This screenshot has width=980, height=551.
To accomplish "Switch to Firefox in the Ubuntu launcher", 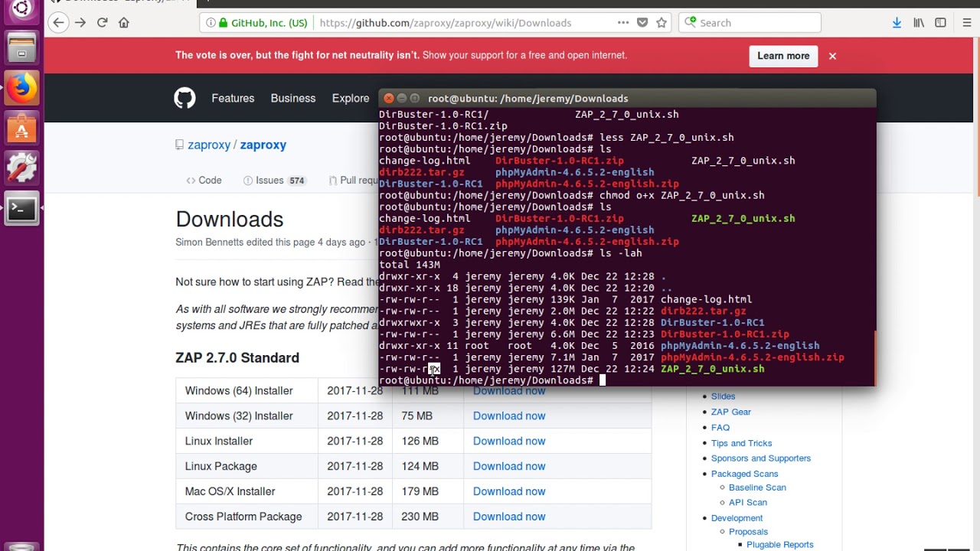I will tap(21, 88).
